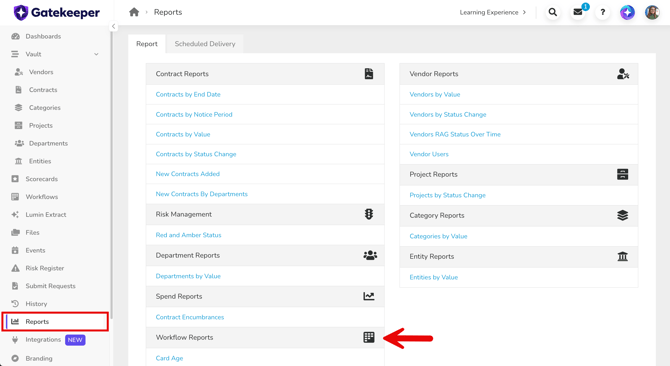Switch to the Scheduled Delivery tab

tap(205, 44)
